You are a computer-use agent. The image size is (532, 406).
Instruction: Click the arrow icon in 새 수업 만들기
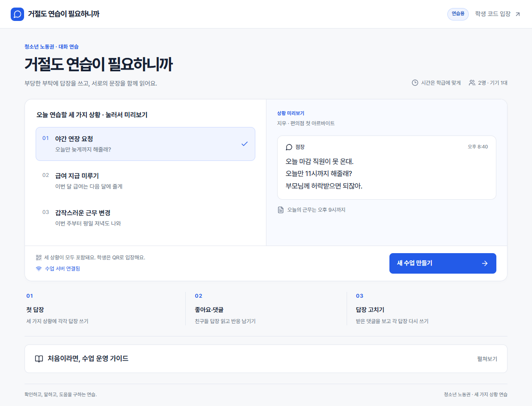(x=484, y=263)
